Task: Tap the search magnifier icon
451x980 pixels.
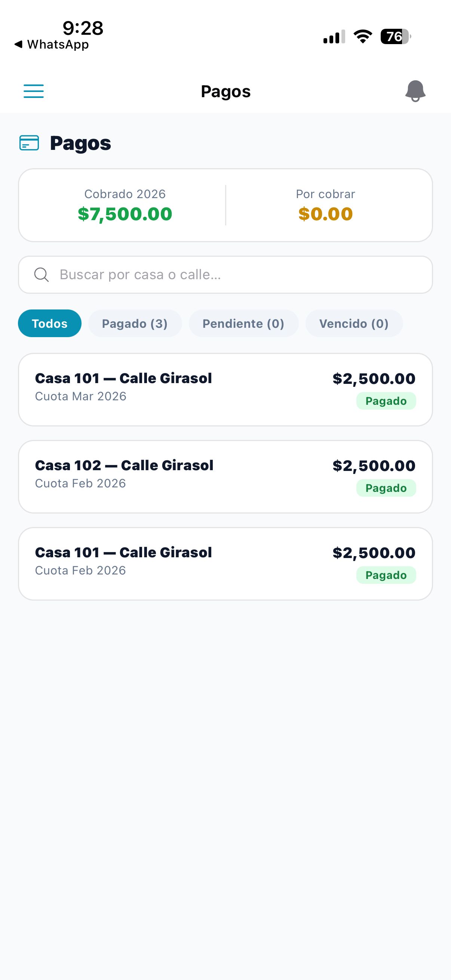Action: point(42,275)
